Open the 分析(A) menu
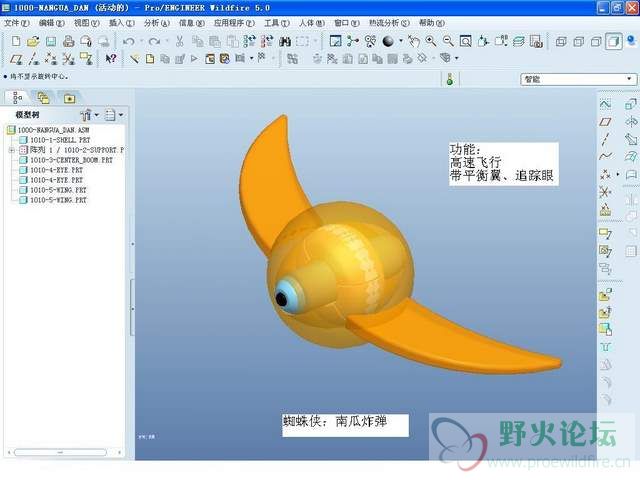The image size is (640, 480). [x=157, y=23]
